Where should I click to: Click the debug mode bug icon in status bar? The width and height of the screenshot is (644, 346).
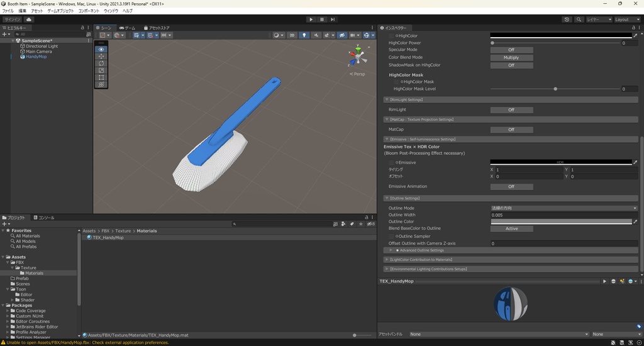click(613, 342)
